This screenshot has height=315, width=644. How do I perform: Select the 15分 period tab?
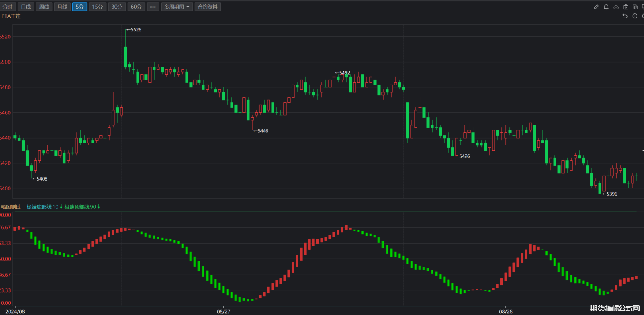click(x=97, y=7)
